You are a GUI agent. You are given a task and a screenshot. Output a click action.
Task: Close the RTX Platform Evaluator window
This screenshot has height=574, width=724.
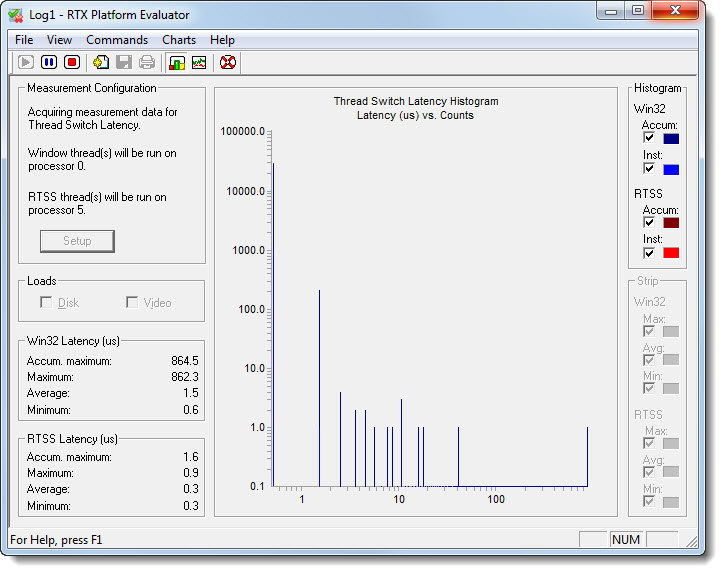click(675, 11)
